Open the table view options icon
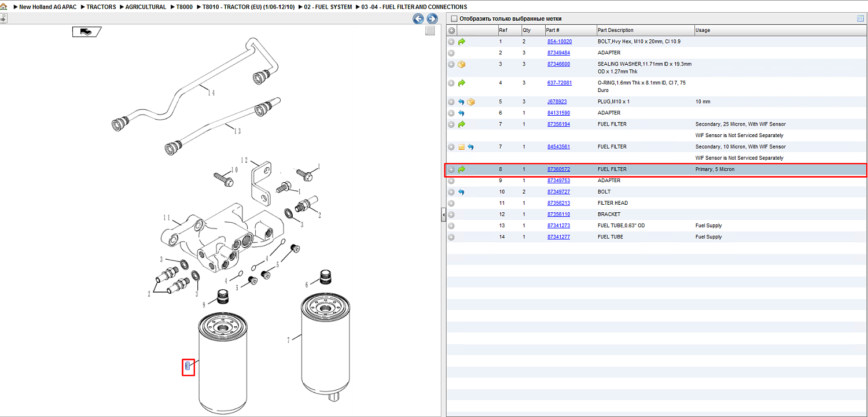Viewport: 868px width, 417px height. (x=860, y=19)
